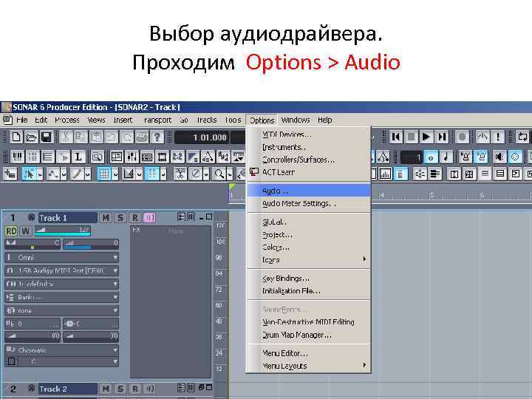Click Track 1 volume slider showing 127
Viewport: 532px width, 399px height.
62,231
